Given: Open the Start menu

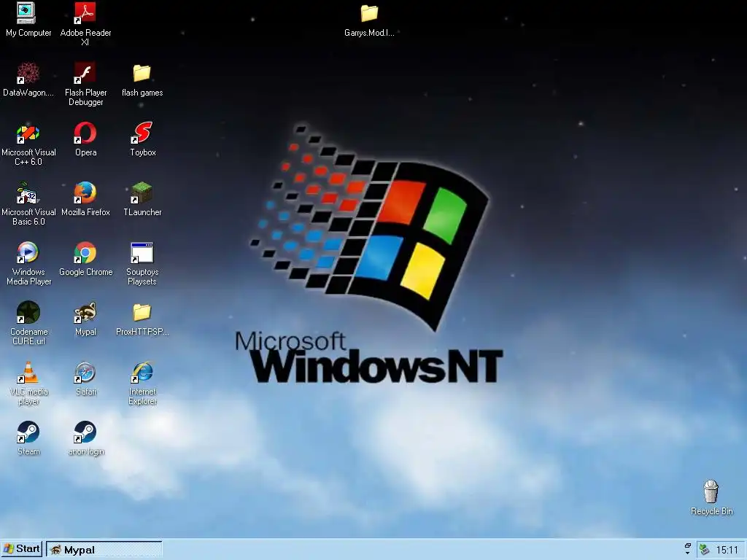Looking at the screenshot, I should (x=22, y=549).
